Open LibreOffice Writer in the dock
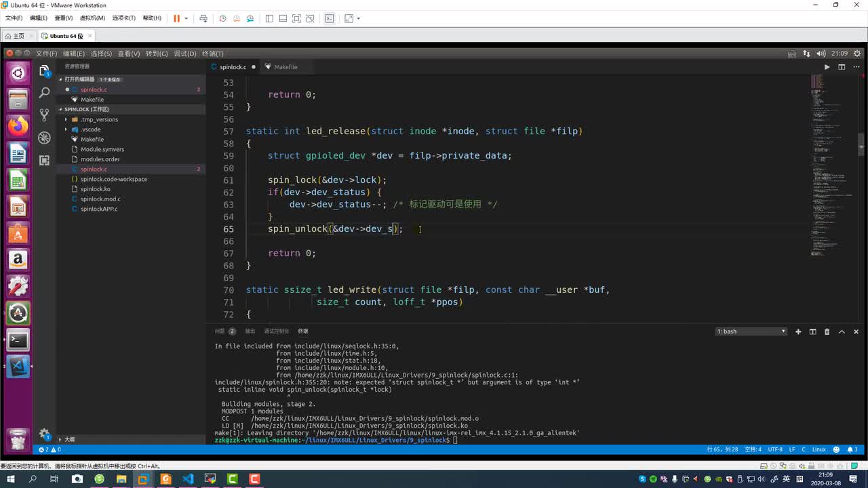Viewport: 868px width, 488px height. coord(18,154)
